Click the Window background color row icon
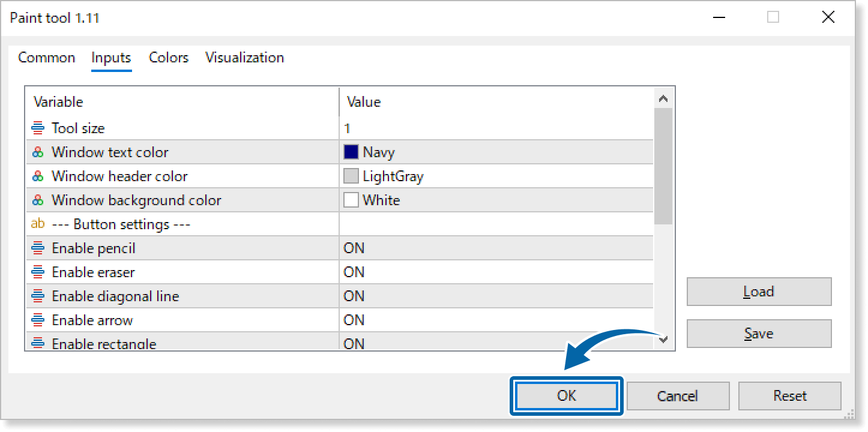The image size is (868, 432). [38, 200]
